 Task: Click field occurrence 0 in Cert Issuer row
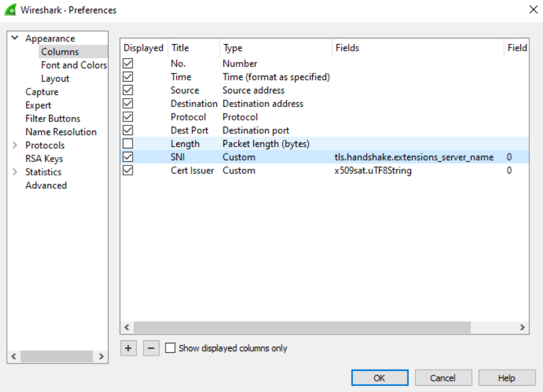pyautogui.click(x=509, y=170)
